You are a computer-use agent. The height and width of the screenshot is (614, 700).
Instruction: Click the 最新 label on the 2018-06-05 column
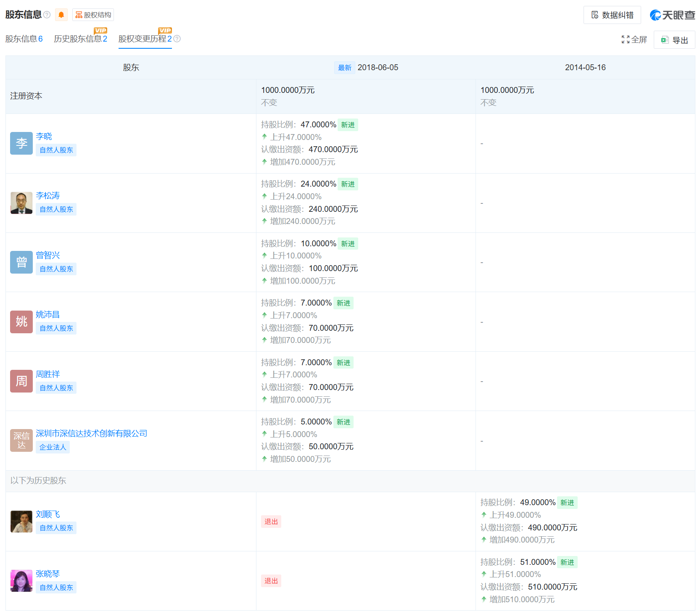pyautogui.click(x=344, y=67)
